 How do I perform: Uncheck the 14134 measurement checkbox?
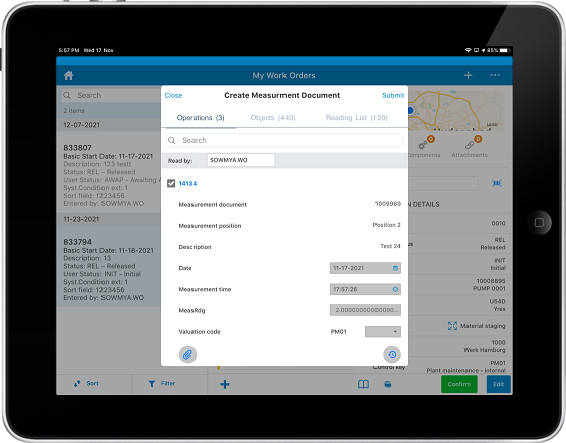coord(171,183)
